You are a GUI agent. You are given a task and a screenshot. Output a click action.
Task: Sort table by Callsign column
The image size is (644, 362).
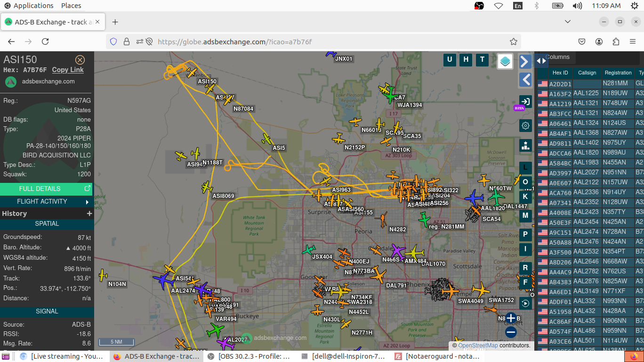(x=587, y=73)
